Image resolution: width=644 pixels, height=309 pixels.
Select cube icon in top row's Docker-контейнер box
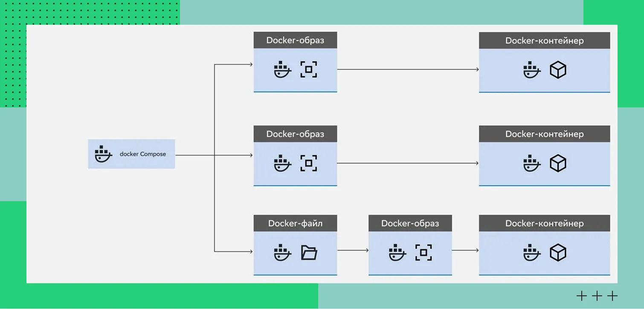pos(558,70)
